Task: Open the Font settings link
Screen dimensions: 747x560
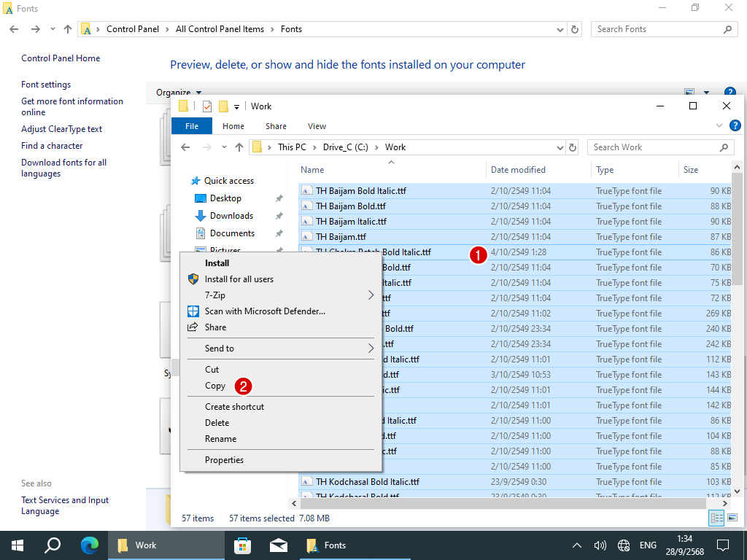Action: (46, 85)
